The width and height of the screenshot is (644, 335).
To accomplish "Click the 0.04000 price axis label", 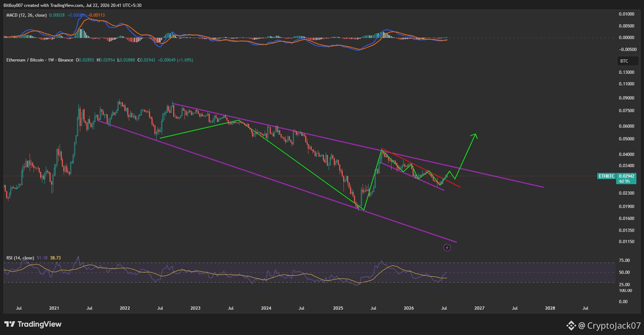I will click(626, 154).
